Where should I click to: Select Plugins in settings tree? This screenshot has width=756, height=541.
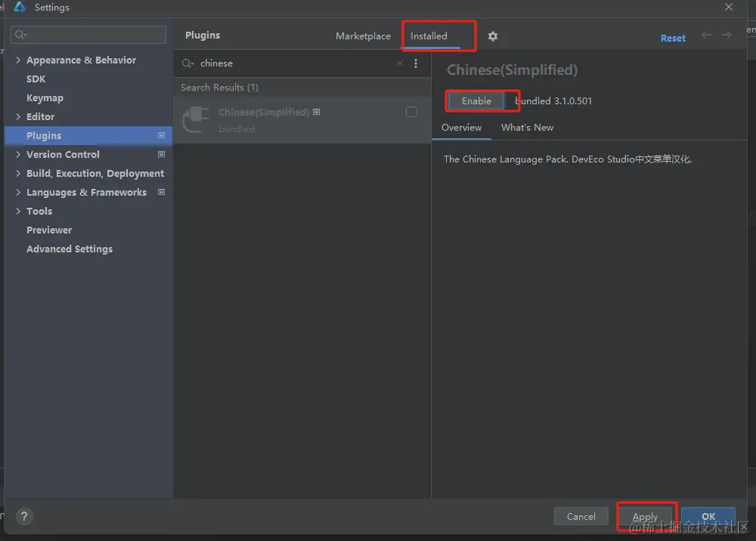click(88, 136)
